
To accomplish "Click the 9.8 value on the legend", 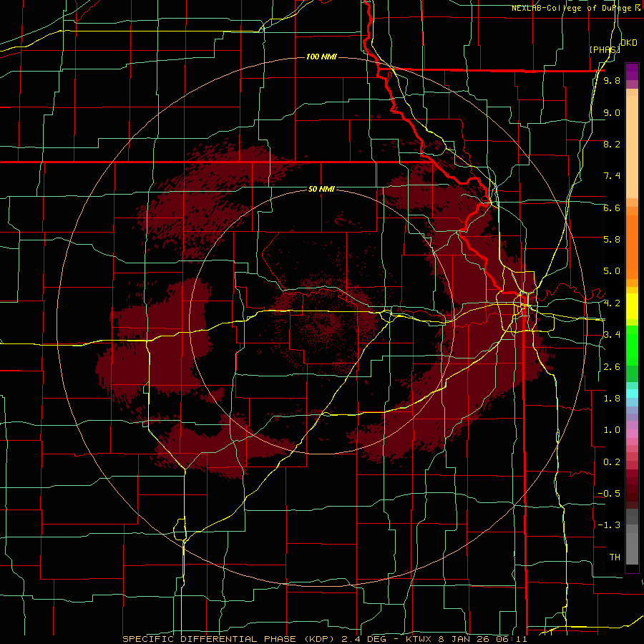I will [612, 81].
